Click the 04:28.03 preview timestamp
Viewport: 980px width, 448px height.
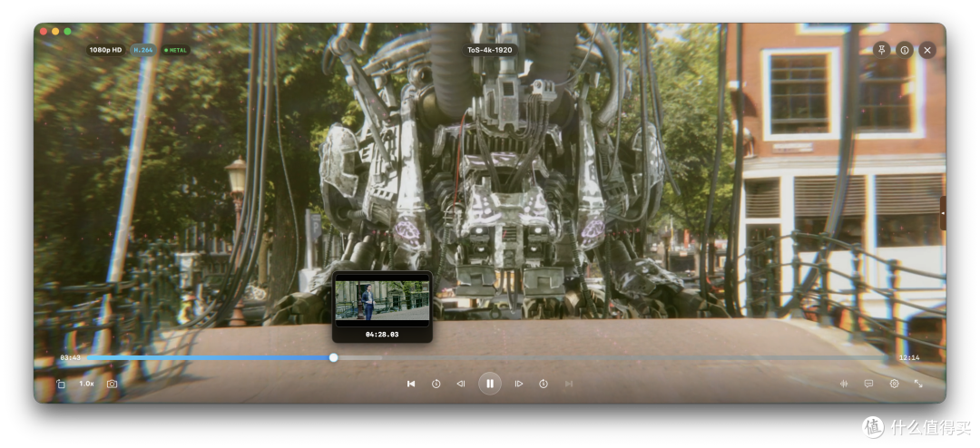tap(382, 335)
